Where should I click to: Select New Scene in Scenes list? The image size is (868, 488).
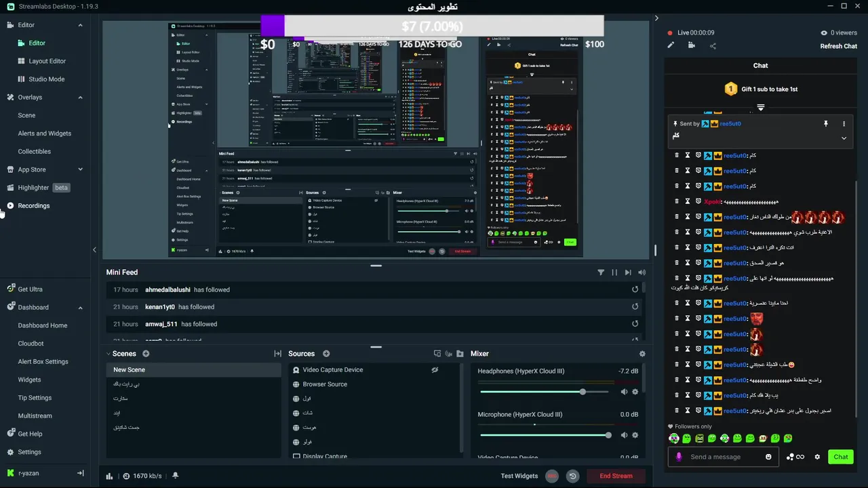(x=193, y=370)
